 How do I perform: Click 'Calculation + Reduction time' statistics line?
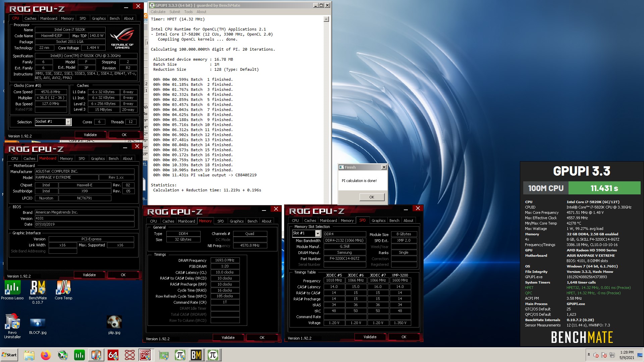coord(207,190)
